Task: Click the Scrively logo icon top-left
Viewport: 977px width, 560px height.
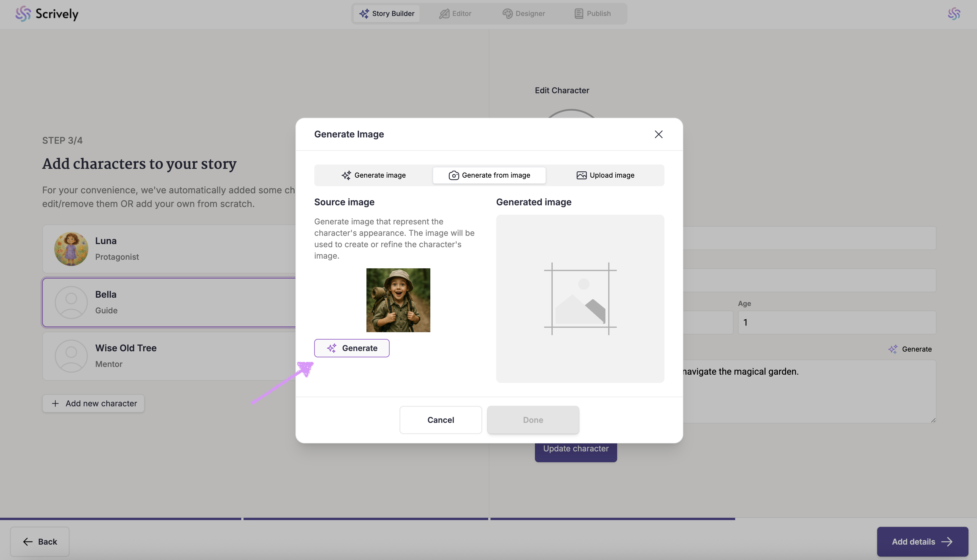Action: [x=23, y=14]
